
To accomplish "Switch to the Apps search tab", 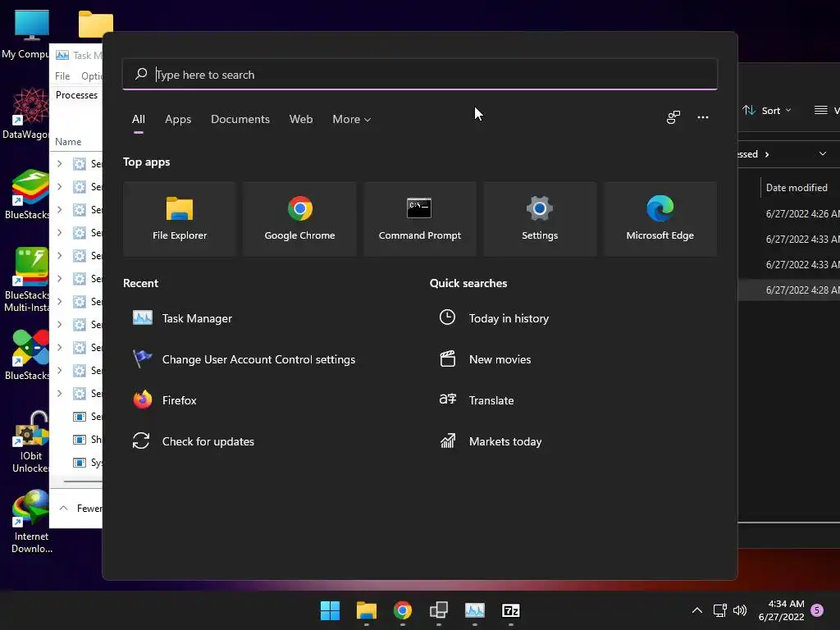I will [178, 120].
